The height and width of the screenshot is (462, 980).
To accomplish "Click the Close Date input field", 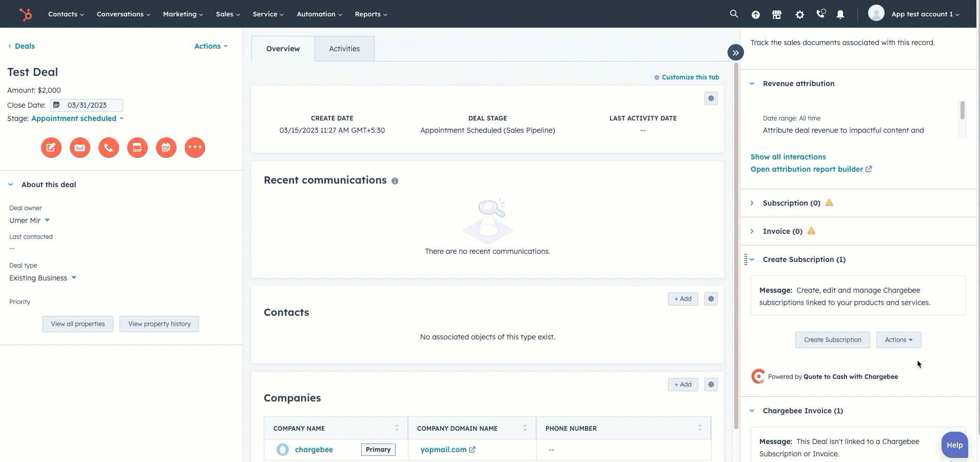I will pos(87,105).
